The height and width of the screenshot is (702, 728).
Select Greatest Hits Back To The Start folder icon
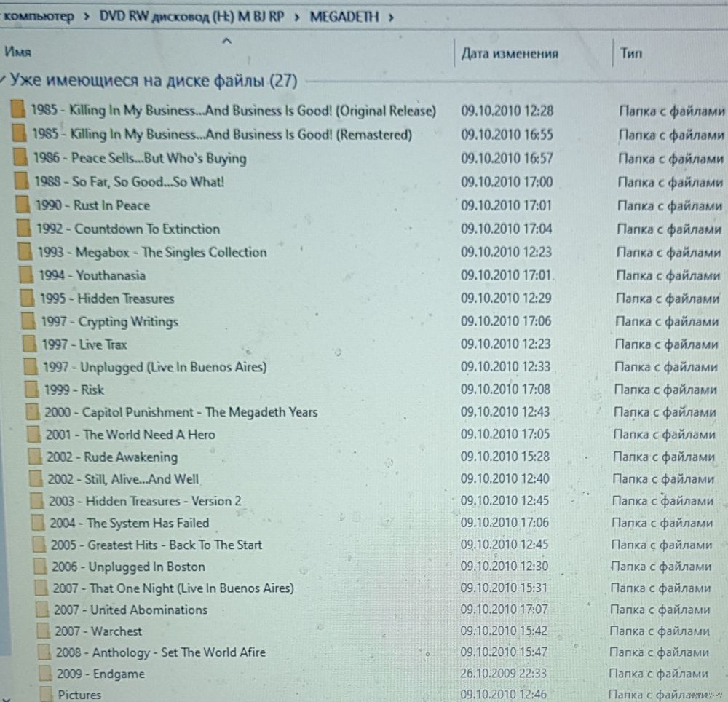pos(39,544)
